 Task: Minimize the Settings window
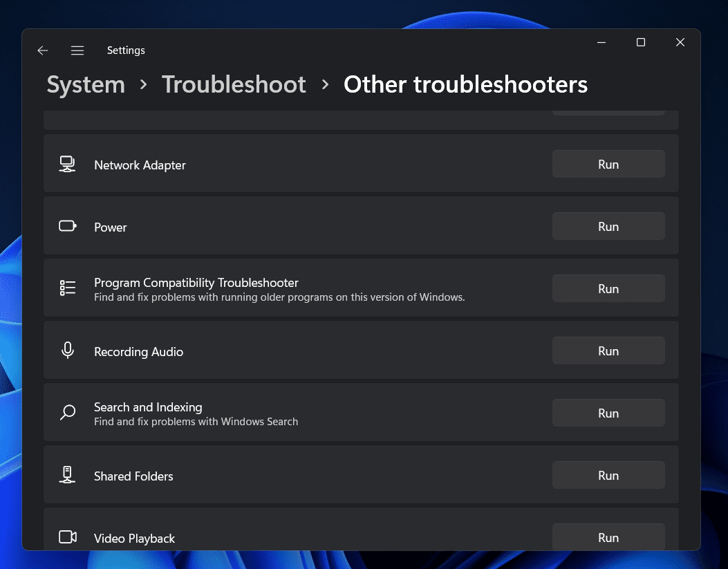(601, 42)
